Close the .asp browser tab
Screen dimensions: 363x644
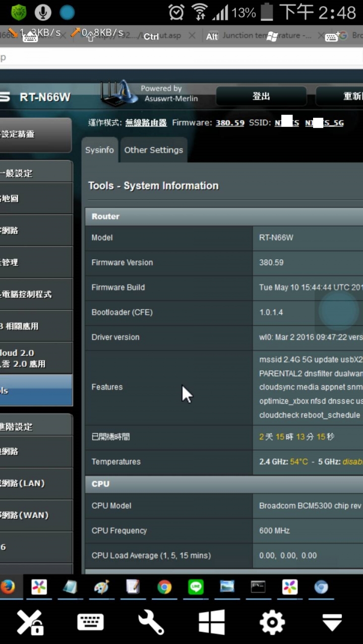coord(192,36)
